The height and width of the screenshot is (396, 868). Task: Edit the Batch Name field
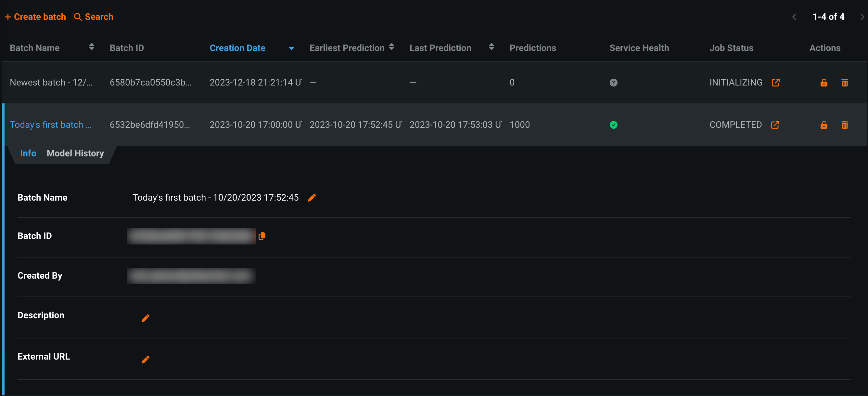pos(312,198)
